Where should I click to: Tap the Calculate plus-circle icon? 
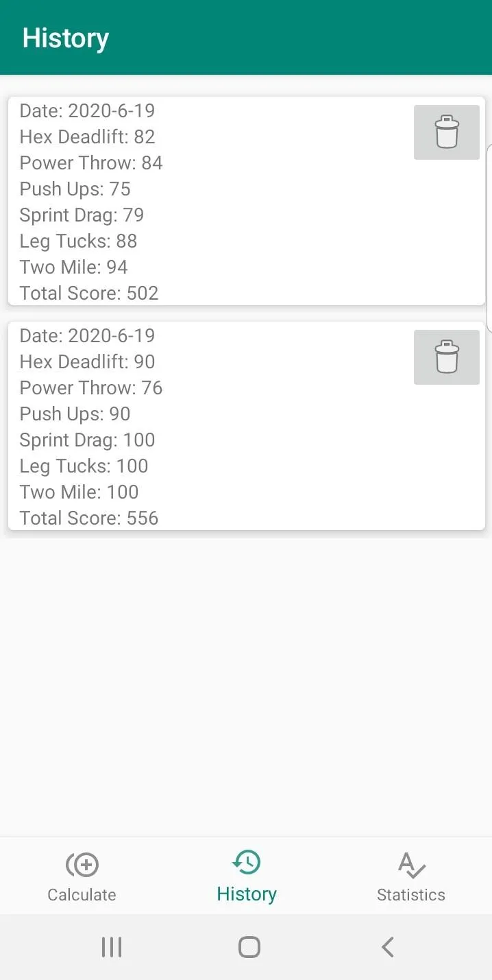click(82, 865)
